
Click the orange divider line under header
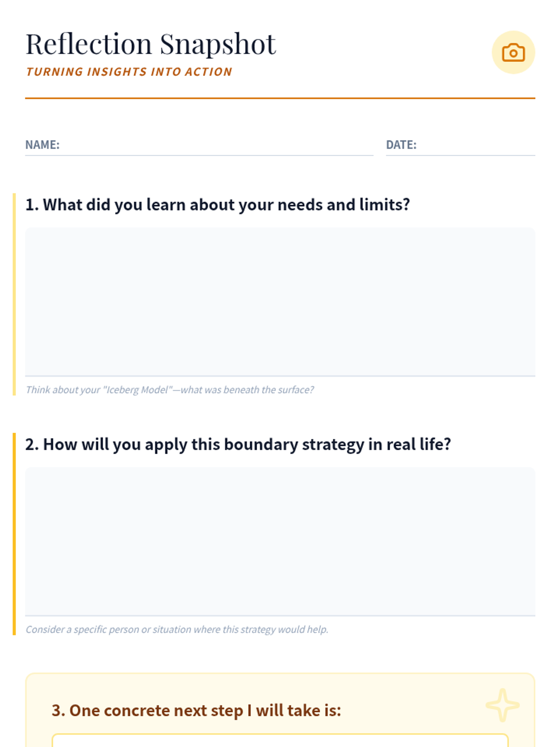[280, 98]
